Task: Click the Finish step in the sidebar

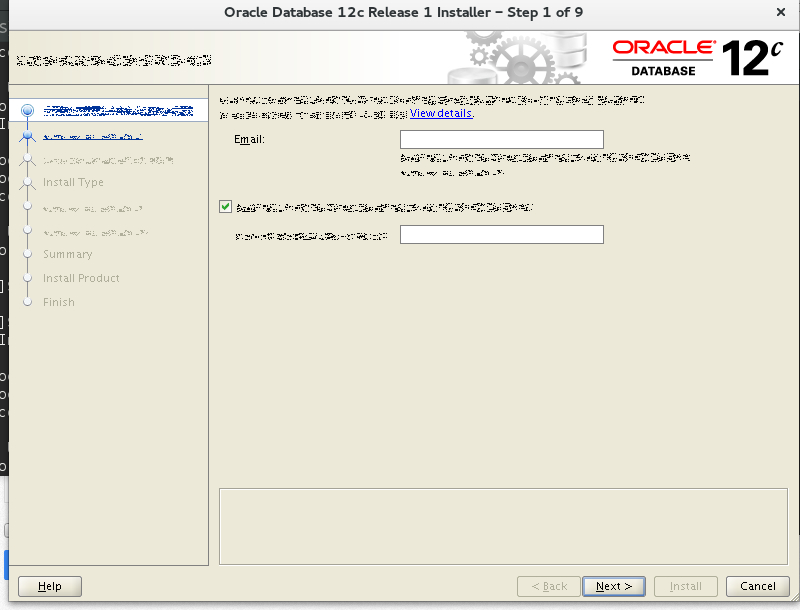Action: click(59, 302)
